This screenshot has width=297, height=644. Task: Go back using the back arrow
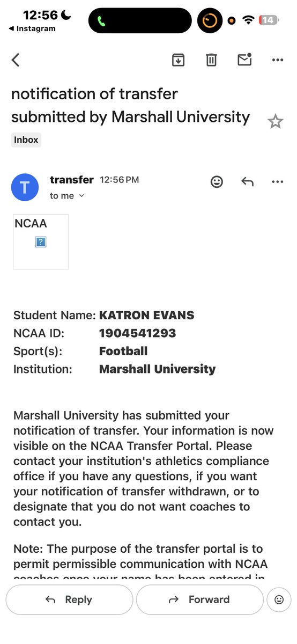(16, 60)
